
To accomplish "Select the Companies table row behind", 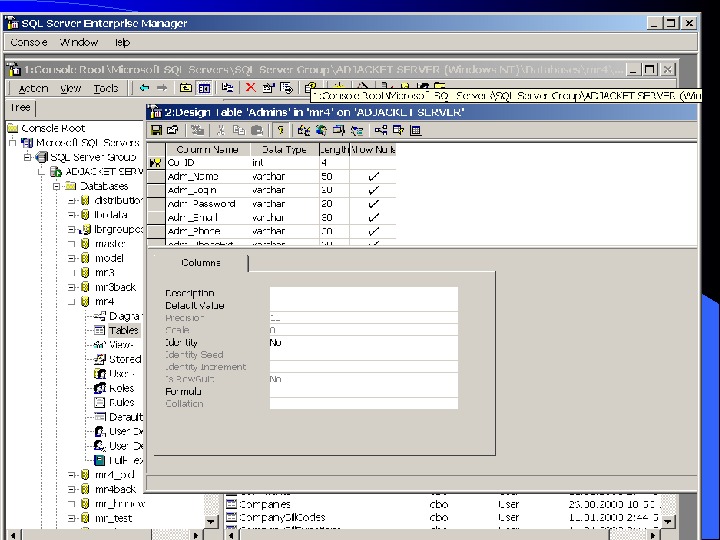I will coord(264,504).
